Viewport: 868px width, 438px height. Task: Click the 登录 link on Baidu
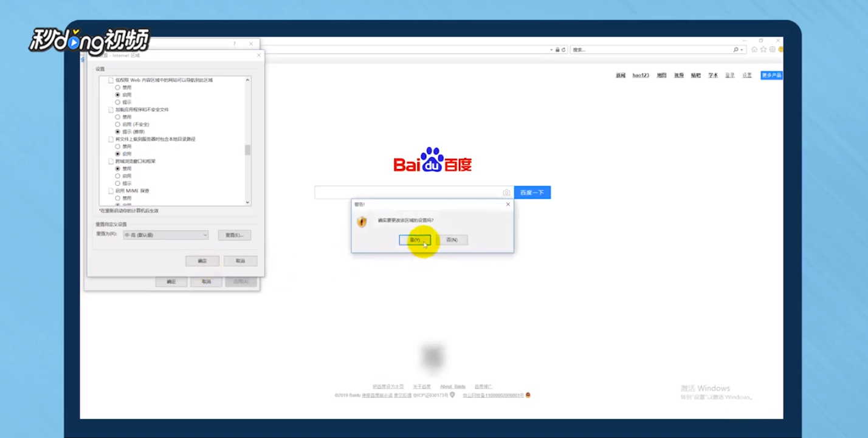730,75
